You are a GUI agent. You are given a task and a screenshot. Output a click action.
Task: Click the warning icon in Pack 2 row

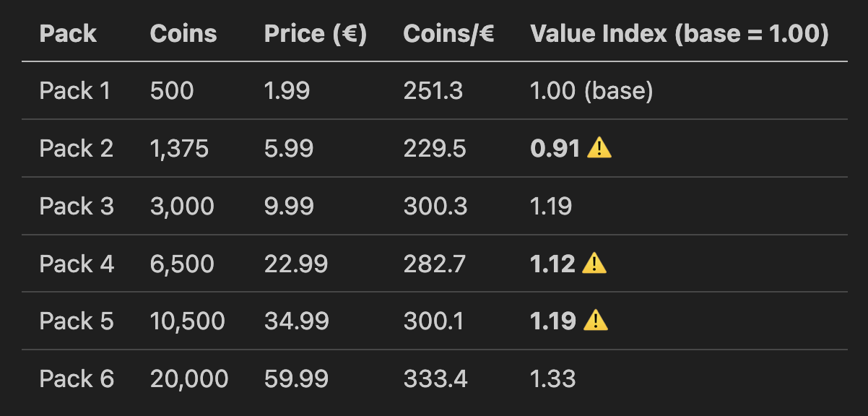(x=599, y=148)
